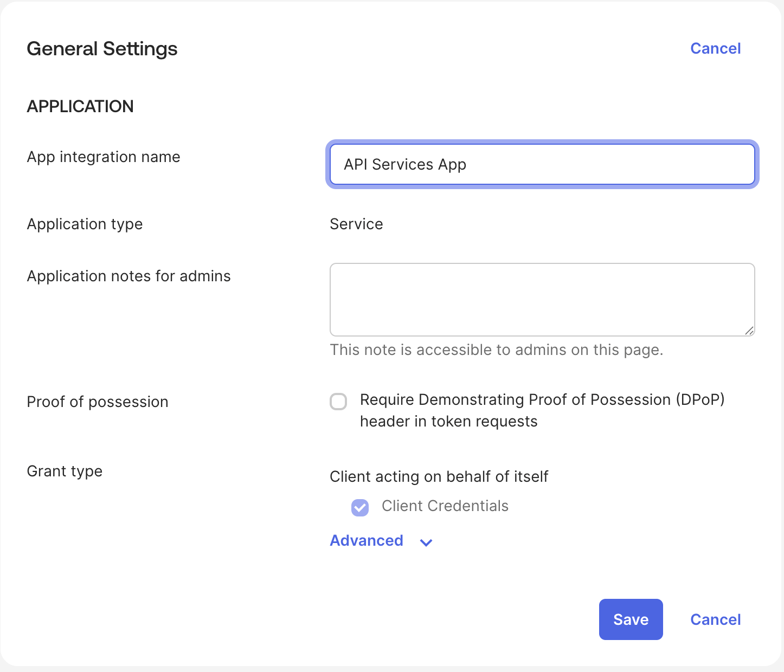The height and width of the screenshot is (672, 784).
Task: Click the APPLICATION section heading
Action: click(x=80, y=106)
